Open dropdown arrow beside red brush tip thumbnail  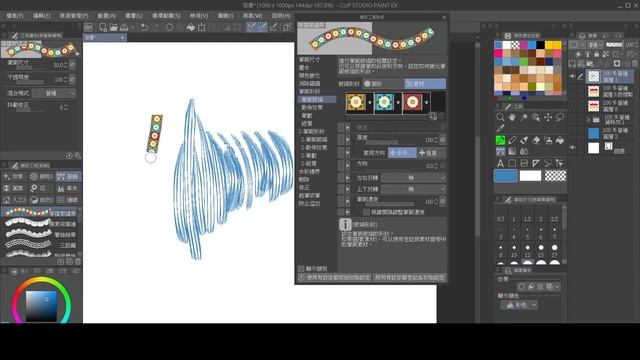[427, 102]
